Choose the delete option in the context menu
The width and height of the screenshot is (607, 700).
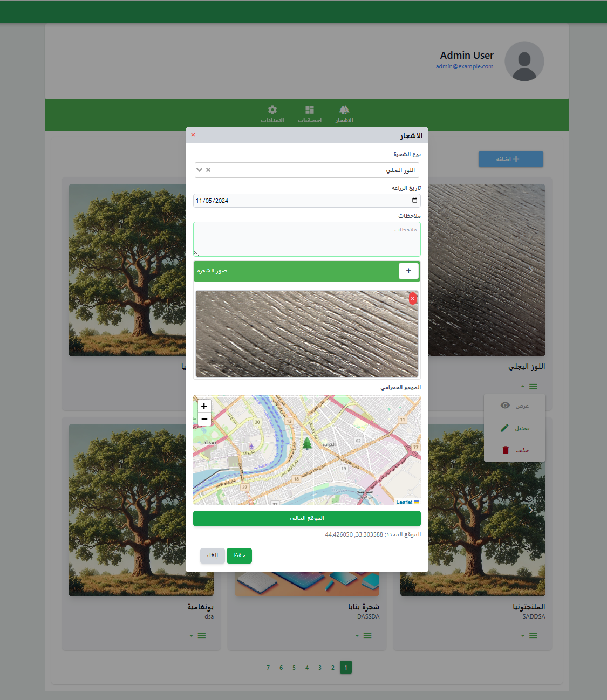coord(515,450)
